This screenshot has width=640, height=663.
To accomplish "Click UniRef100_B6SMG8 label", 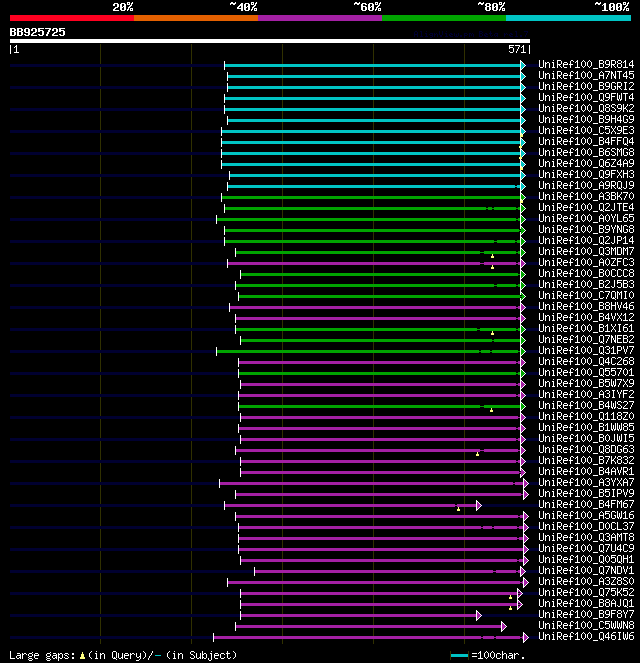I will pos(586,153).
